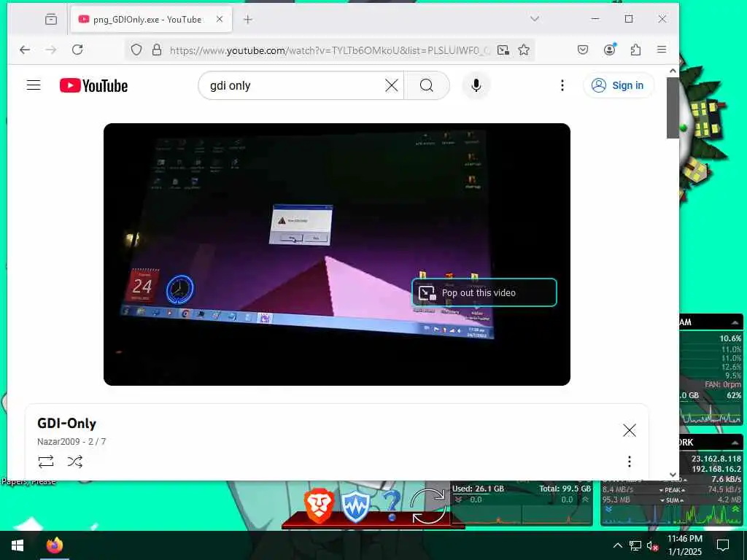Image resolution: width=747 pixels, height=560 pixels.
Task: Toggle loop playlist
Action: 46,462
